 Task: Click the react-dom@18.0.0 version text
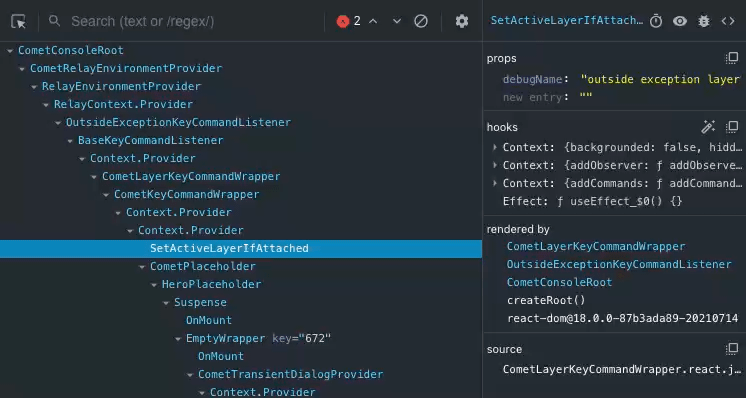(x=622, y=318)
